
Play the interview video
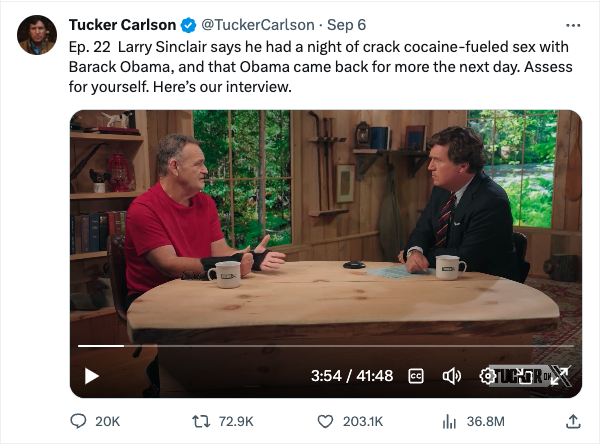point(92,376)
